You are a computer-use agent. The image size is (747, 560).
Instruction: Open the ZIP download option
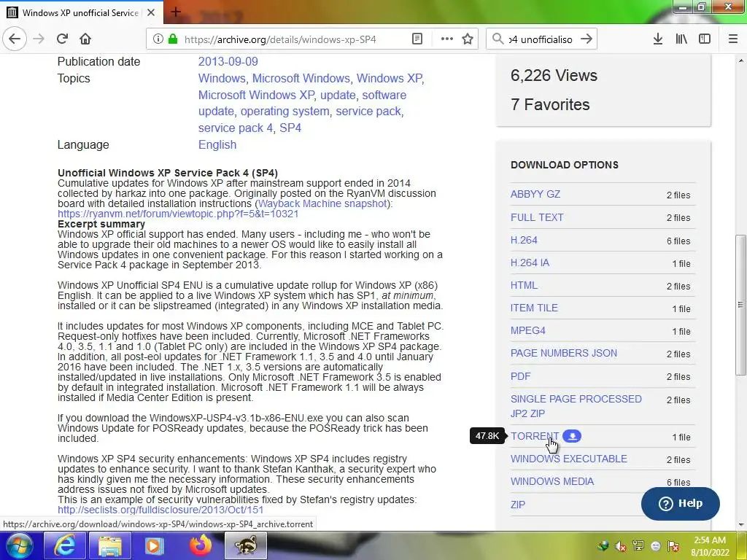point(518,505)
